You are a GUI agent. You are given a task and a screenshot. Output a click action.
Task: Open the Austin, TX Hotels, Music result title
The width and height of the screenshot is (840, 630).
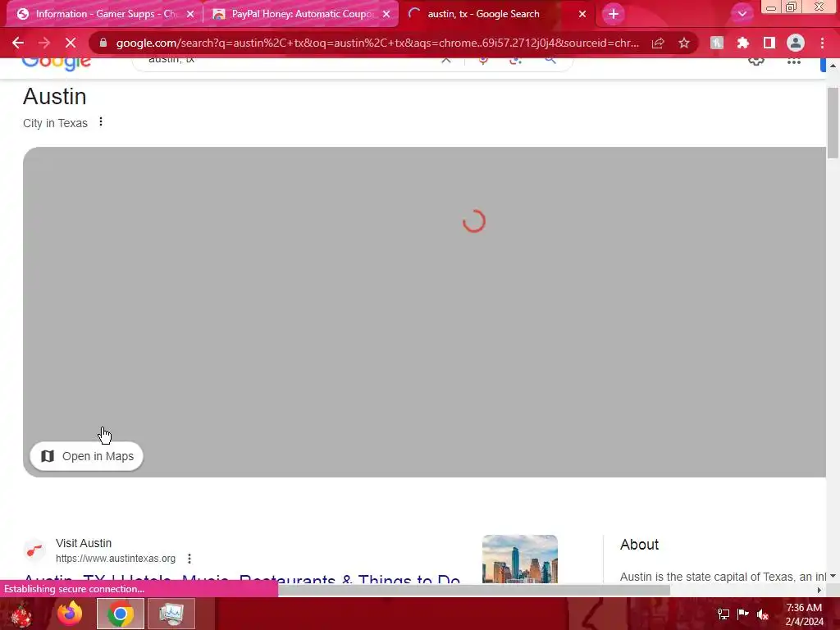coord(242,578)
